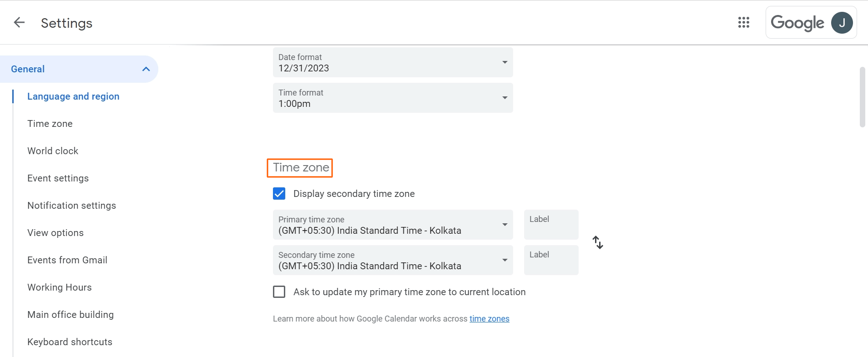Open the Time format dropdown
Screen dimensions: 868x357
[393, 98]
